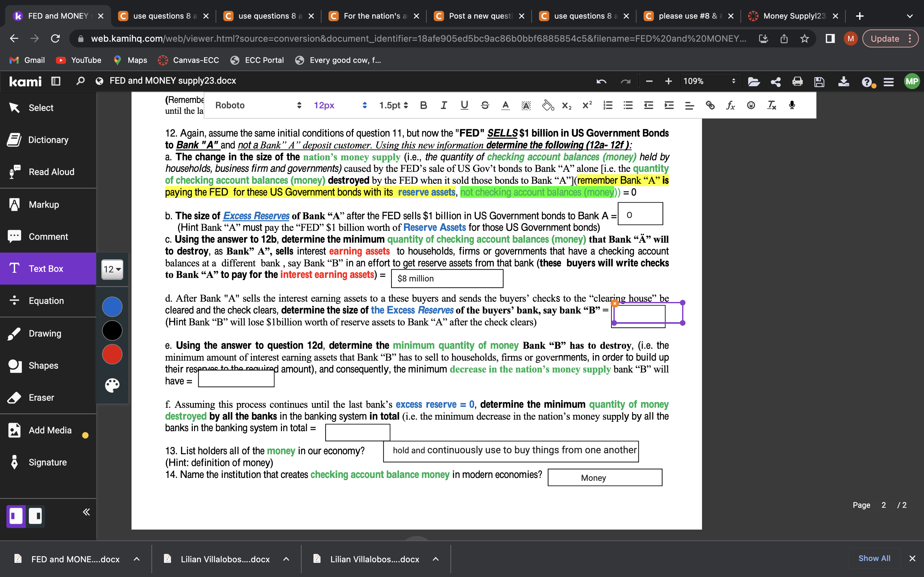
Task: Select the Markup tool menu
Action: pos(44,205)
